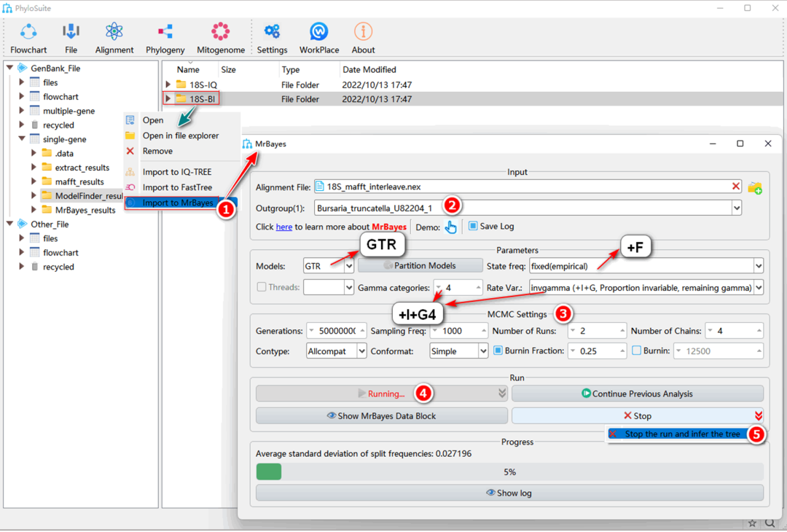
Task: Toggle the Save Log checkbox
Action: coord(473,226)
